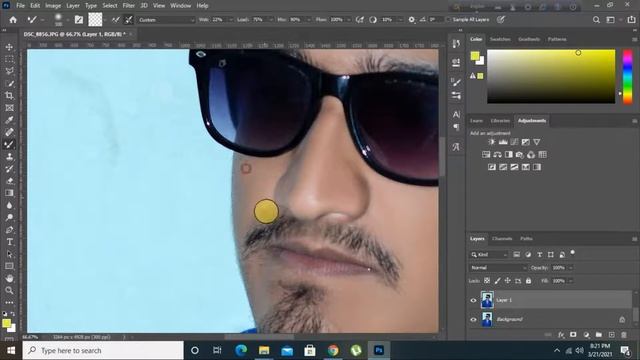Select the Move tool
Screen dimensions: 640x360
[9, 47]
